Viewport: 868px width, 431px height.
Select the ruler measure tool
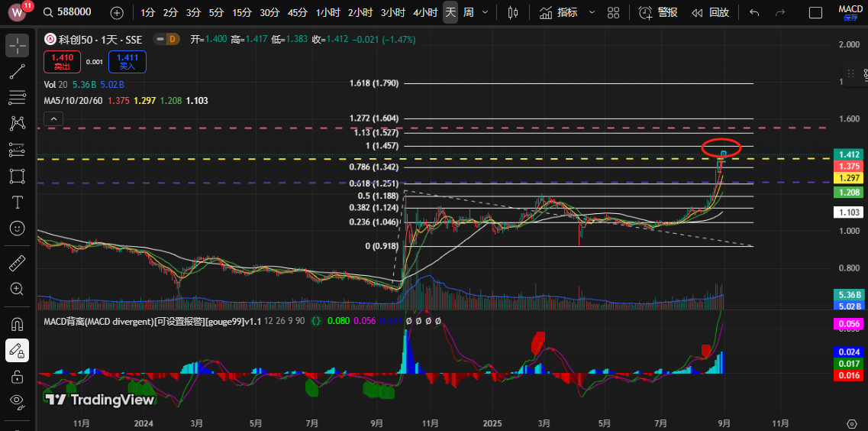18,264
